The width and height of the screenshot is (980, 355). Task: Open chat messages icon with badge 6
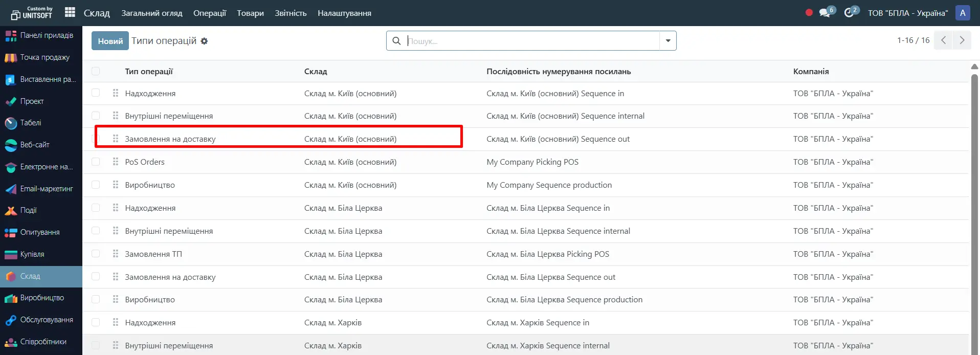click(x=825, y=13)
